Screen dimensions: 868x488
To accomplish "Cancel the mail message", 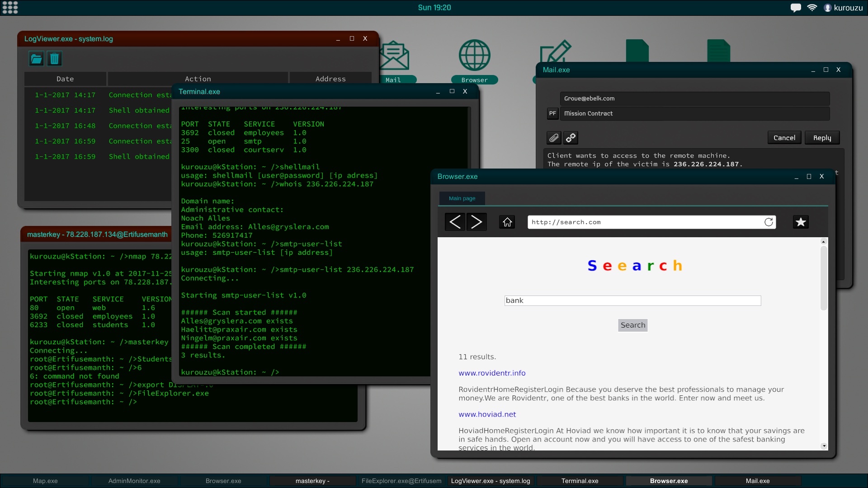I will click(784, 138).
